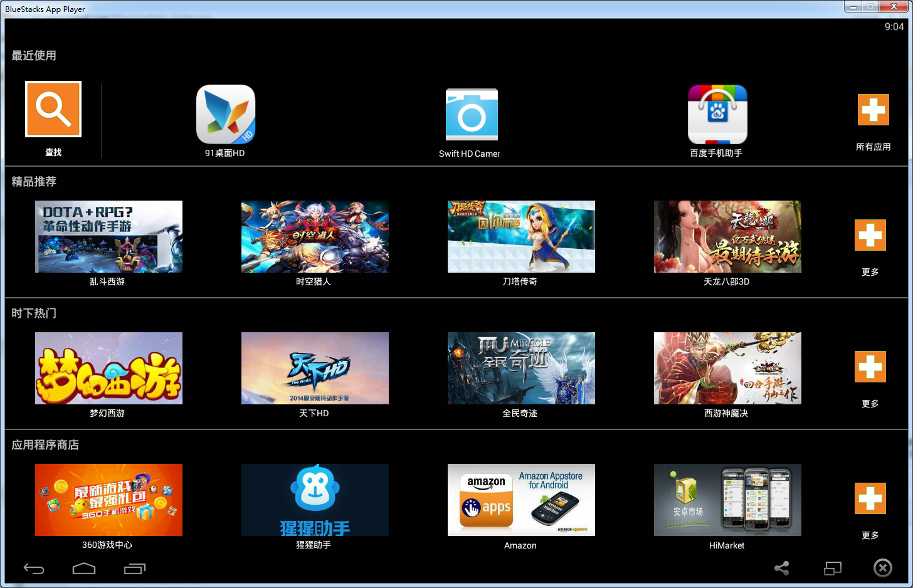Toggle the fullscreen window icon in bottom bar
This screenshot has width=913, height=588.
pos(833,569)
